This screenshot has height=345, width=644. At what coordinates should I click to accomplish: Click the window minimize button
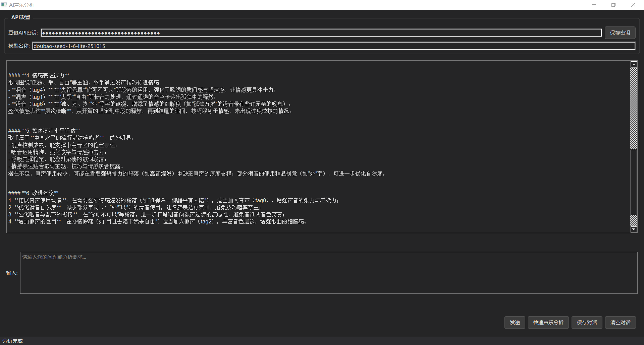point(594,4)
